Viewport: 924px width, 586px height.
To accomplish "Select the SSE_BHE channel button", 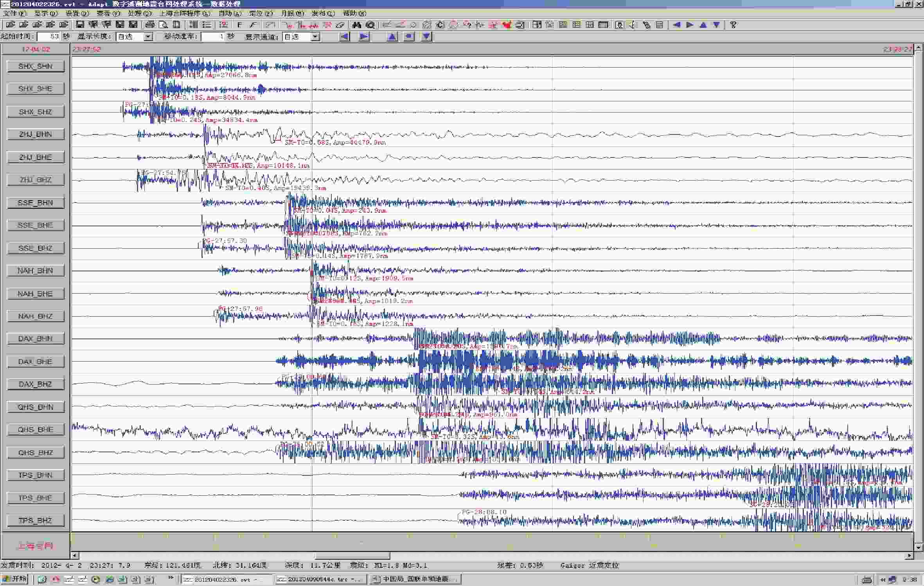I will click(x=36, y=225).
